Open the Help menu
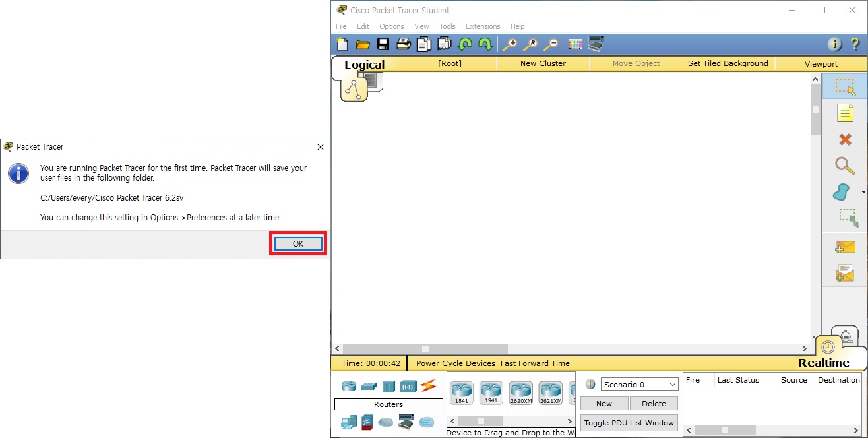This screenshot has height=438, width=868. click(518, 26)
